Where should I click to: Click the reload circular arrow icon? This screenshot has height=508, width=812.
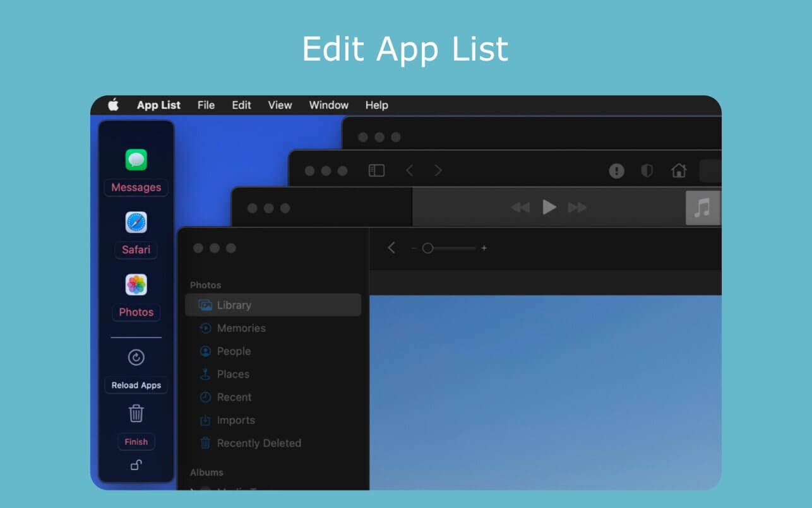pos(136,358)
